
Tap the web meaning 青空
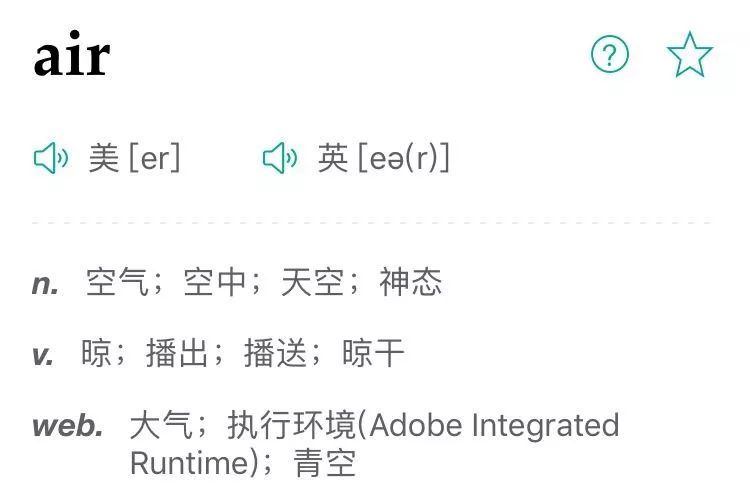point(324,463)
